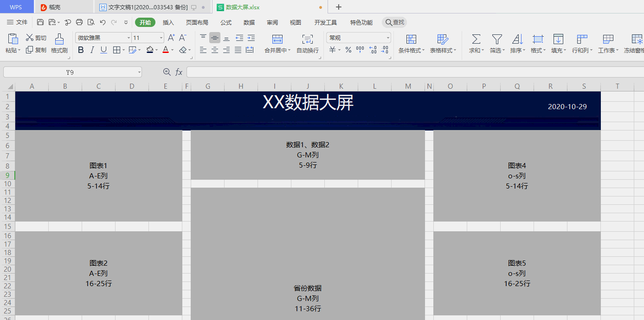Toggle top vertical alignment
Screen dimensions: 644x320
(x=203, y=38)
